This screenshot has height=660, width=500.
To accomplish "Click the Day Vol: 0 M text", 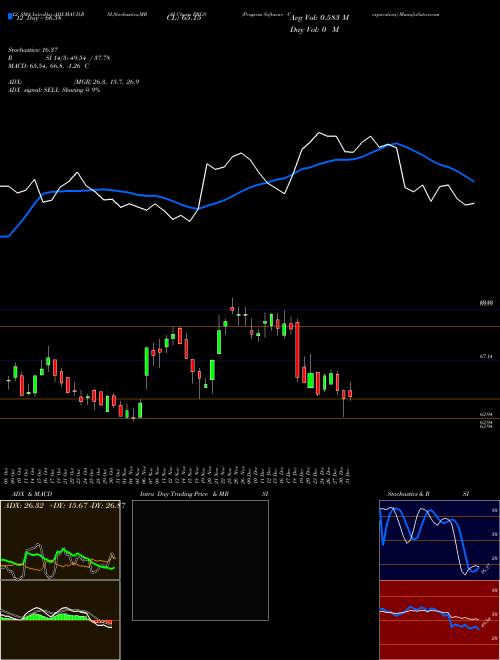I will point(314,30).
